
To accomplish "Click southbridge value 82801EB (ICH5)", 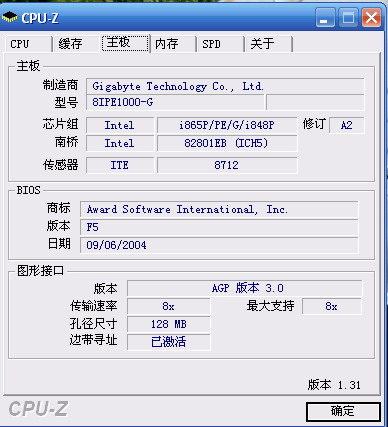I will click(227, 143).
